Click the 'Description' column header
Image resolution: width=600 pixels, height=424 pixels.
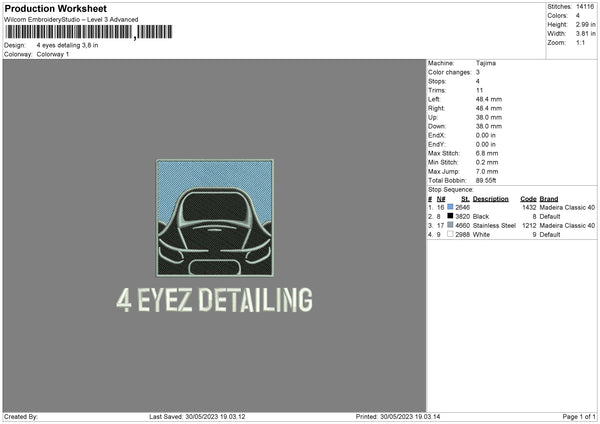pos(491,199)
